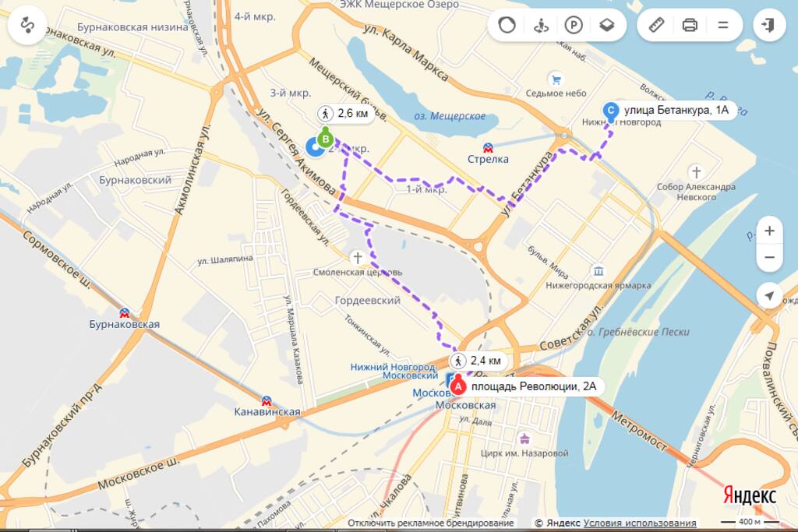The image size is (798, 532).
Task: Click the my location arrow button
Action: (769, 295)
